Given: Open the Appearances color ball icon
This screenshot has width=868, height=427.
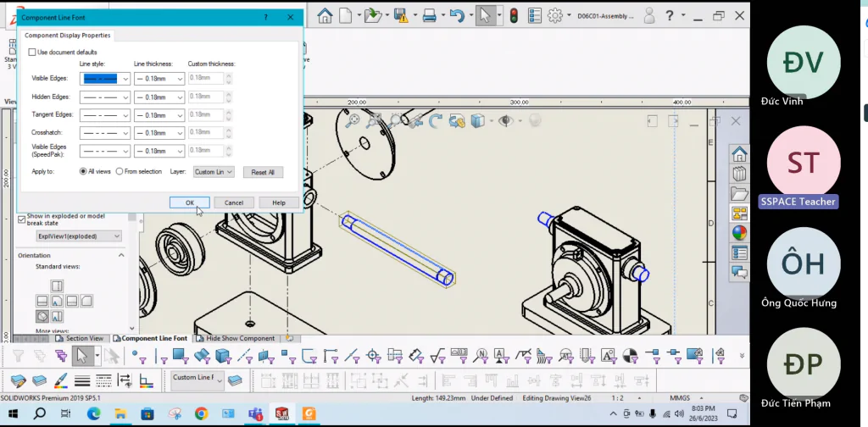Looking at the screenshot, I should [739, 233].
